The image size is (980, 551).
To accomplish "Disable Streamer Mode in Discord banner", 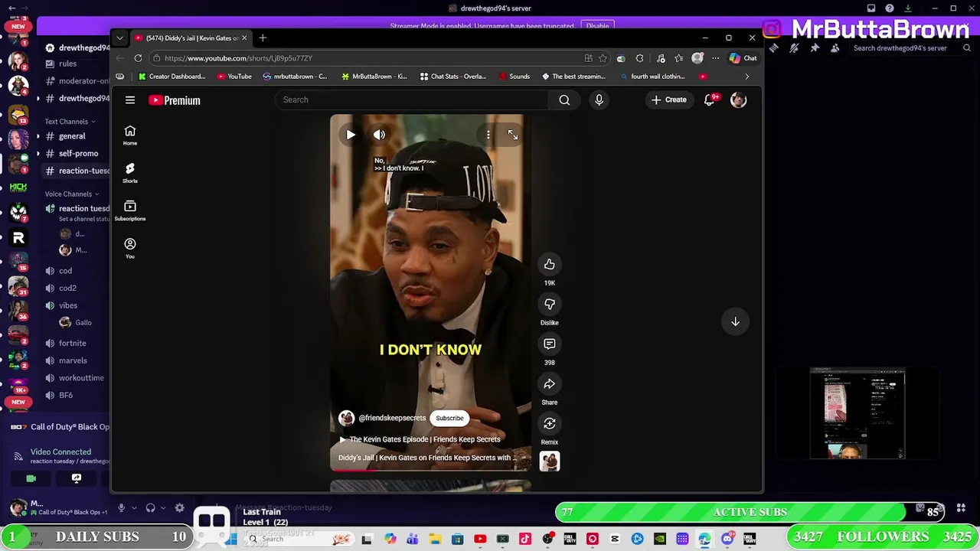I will pos(597,26).
